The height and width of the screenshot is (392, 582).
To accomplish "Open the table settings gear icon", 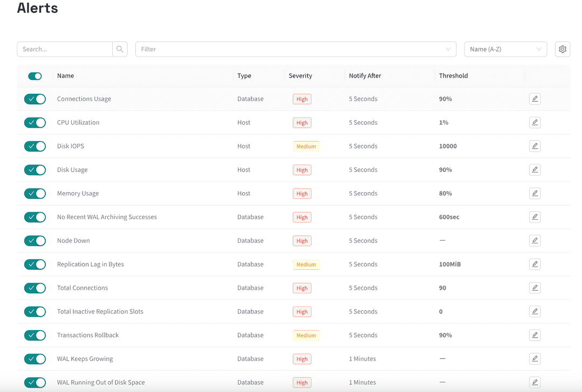I will point(563,49).
